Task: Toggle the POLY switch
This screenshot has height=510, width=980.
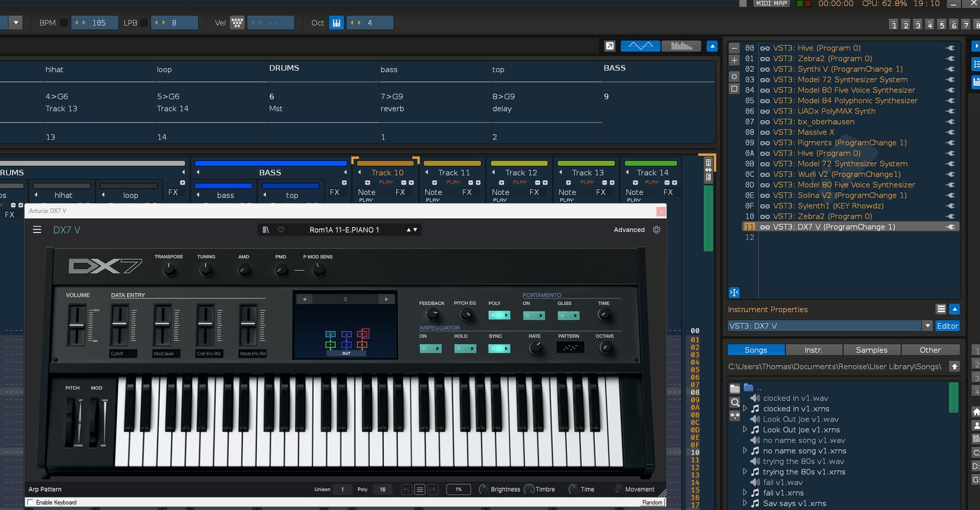Action: click(499, 316)
